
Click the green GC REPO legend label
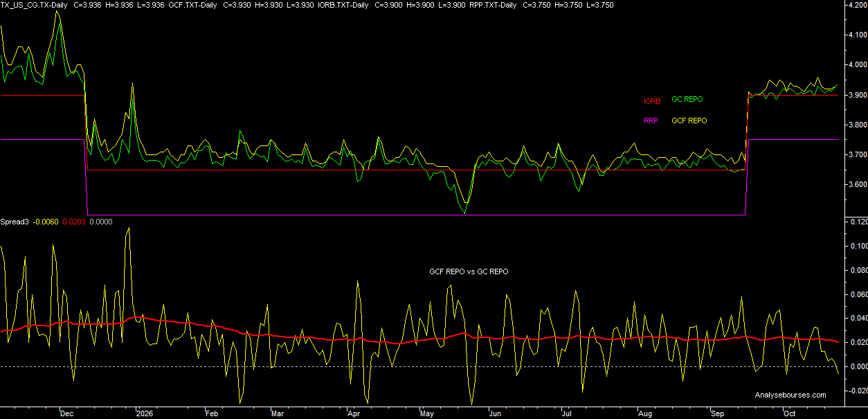[x=687, y=100]
